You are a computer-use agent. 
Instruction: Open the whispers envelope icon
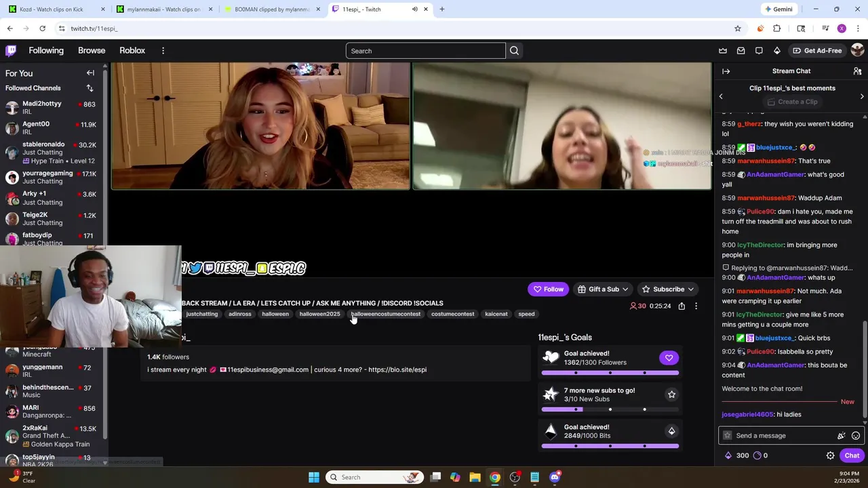pos(741,51)
